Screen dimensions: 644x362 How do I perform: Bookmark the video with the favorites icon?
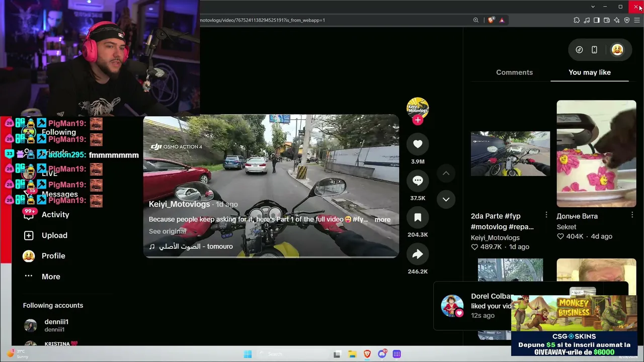tap(418, 218)
